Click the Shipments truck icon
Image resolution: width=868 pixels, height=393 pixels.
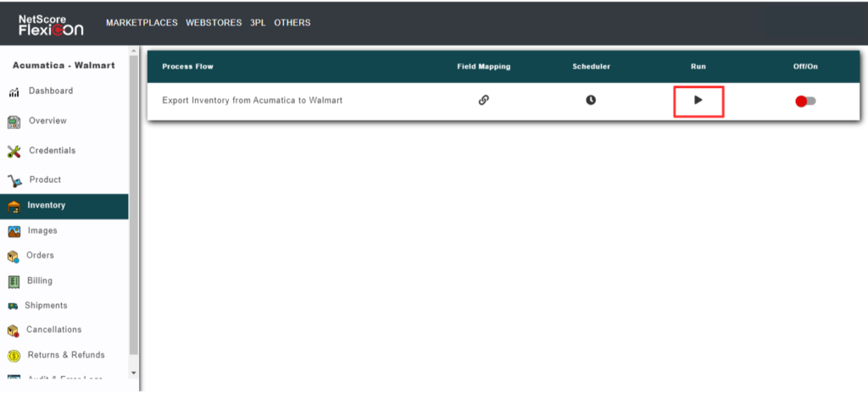pos(14,306)
